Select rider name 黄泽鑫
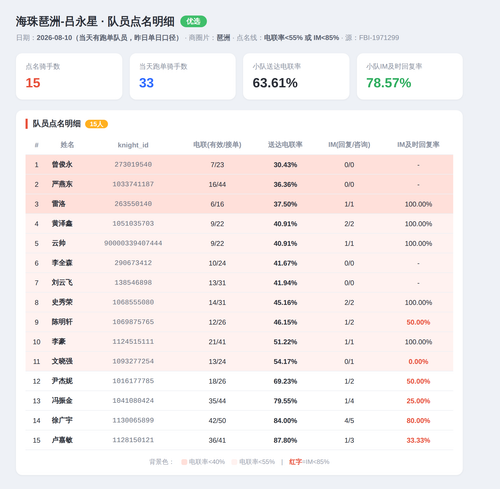This screenshot has width=500, height=489. click(x=62, y=223)
